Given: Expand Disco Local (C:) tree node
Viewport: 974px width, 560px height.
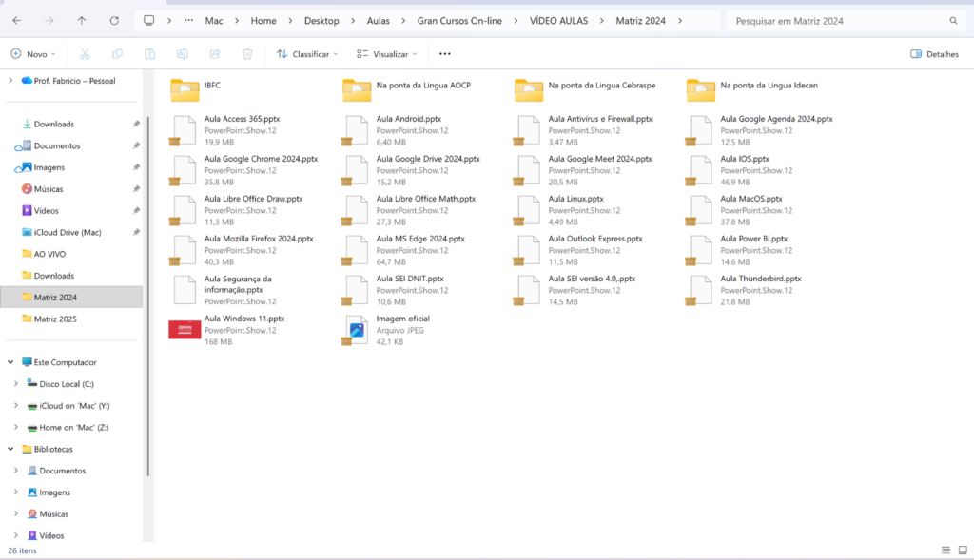Looking at the screenshot, I should tap(16, 384).
